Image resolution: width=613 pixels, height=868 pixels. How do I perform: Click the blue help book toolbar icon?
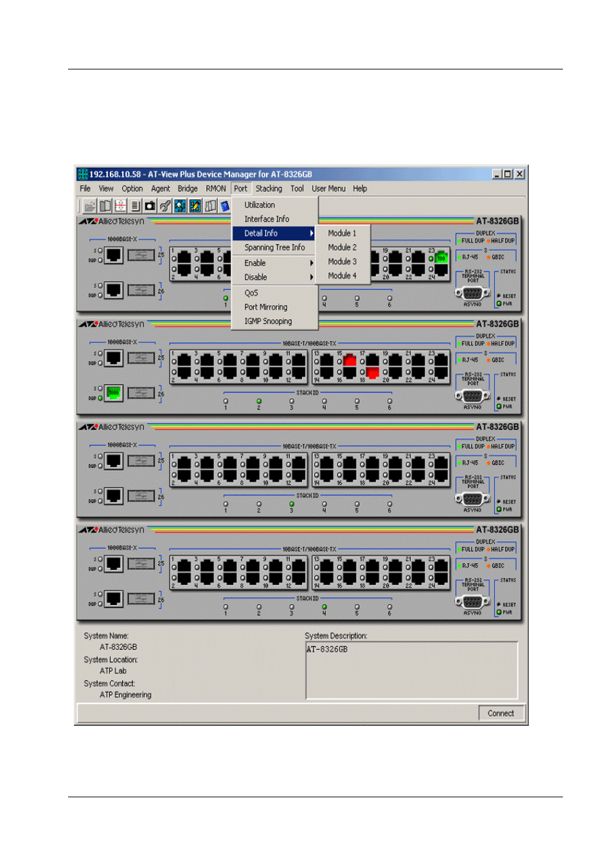pyautogui.click(x=224, y=206)
